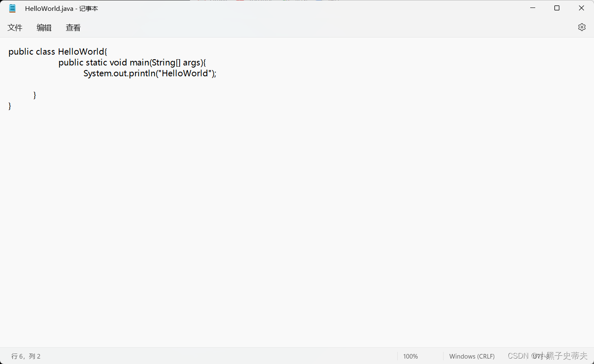Screen dimensions: 594x364
Task: Click the final closing brace on last line
Action: [10, 106]
